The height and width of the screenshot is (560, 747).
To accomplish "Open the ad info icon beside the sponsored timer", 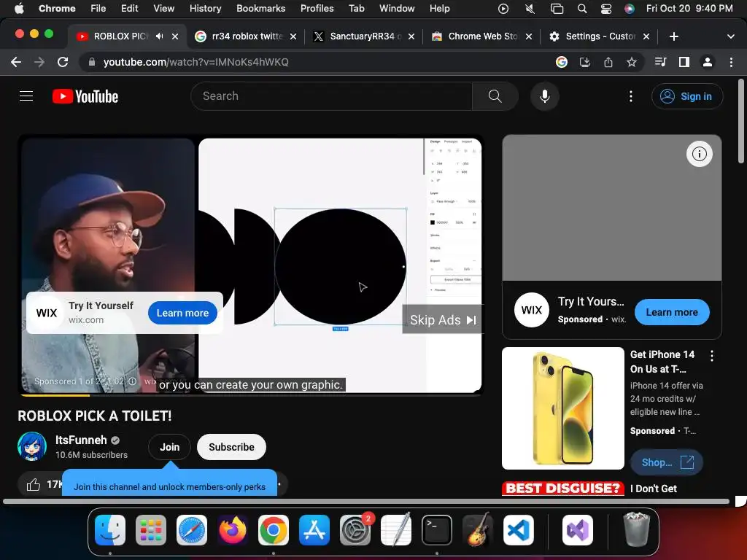I will tap(133, 381).
